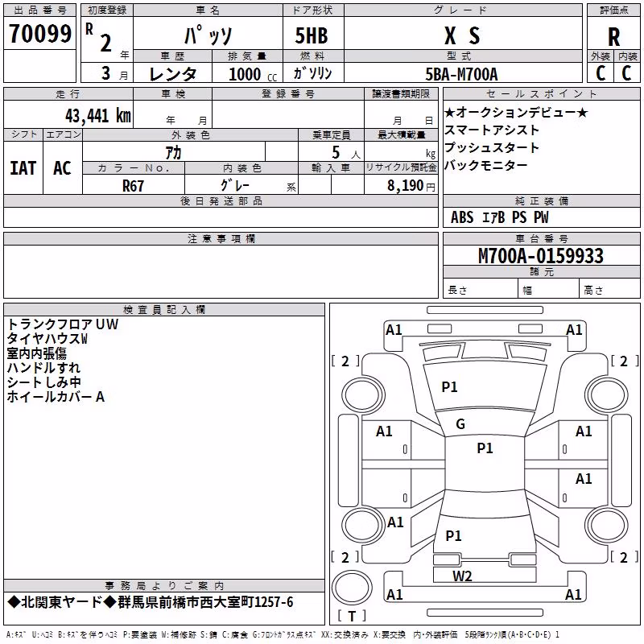Select the interior color グレー
This screenshot has height=644, width=644.
click(235, 185)
